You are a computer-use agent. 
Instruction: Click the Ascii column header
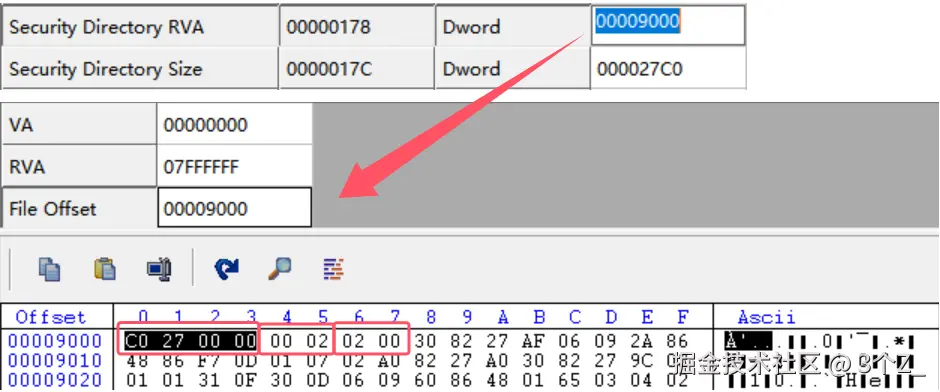tap(766, 316)
